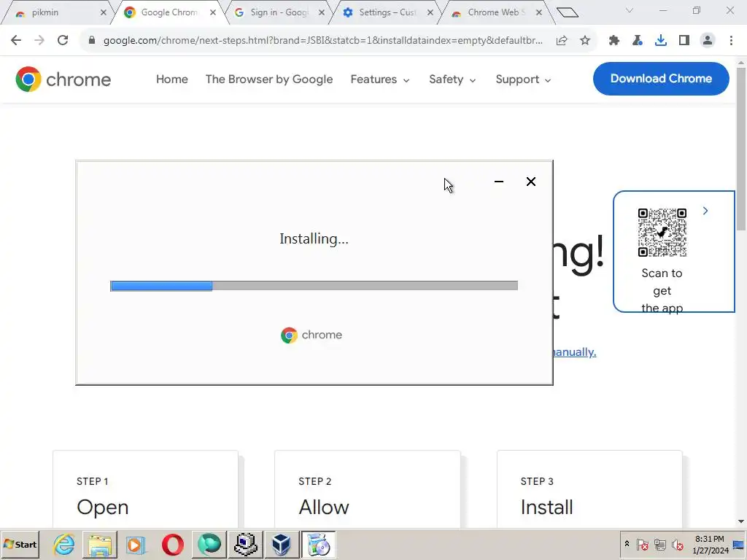The height and width of the screenshot is (560, 747).
Task: Open the Chrome Labs flask icon
Action: point(638,41)
